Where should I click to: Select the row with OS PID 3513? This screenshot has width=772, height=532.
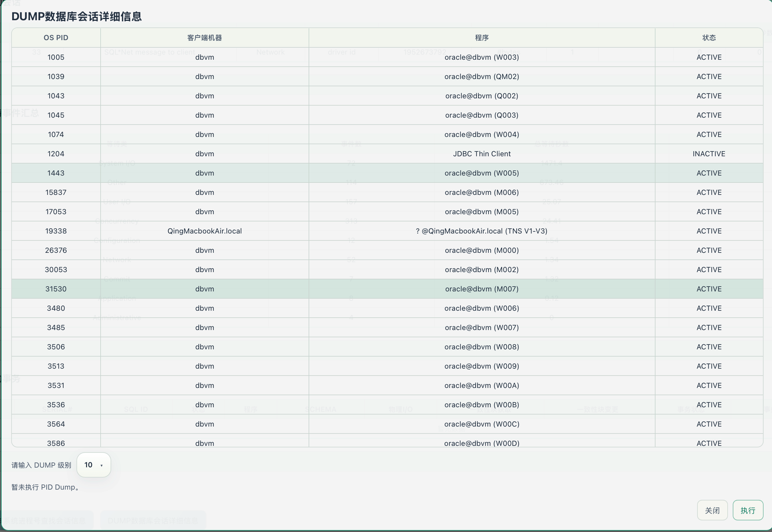(x=387, y=366)
